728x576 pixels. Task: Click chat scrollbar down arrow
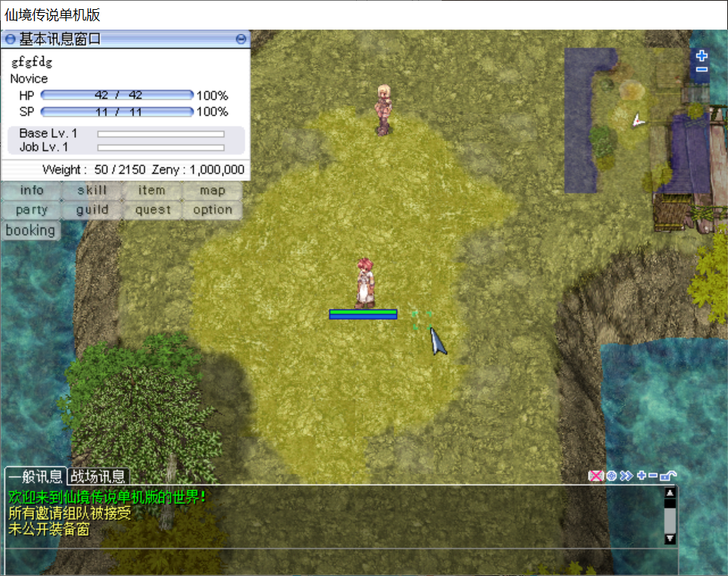coord(670,539)
